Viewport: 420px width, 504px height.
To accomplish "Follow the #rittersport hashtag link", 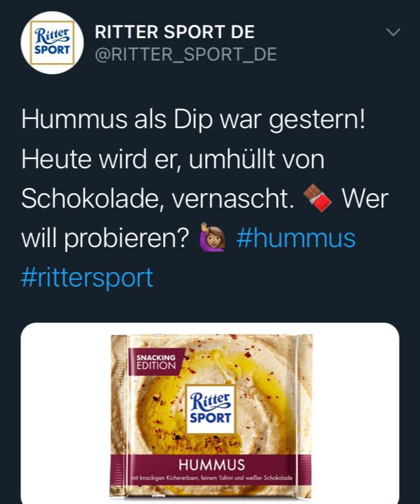I will point(87,278).
